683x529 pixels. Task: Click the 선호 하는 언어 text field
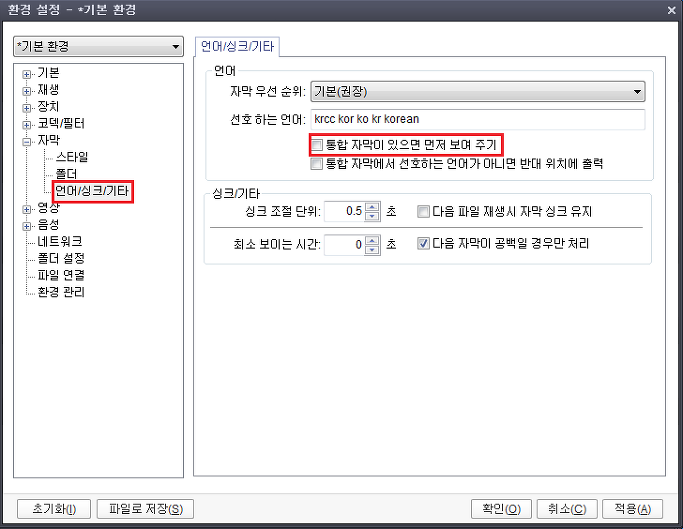pos(477,119)
